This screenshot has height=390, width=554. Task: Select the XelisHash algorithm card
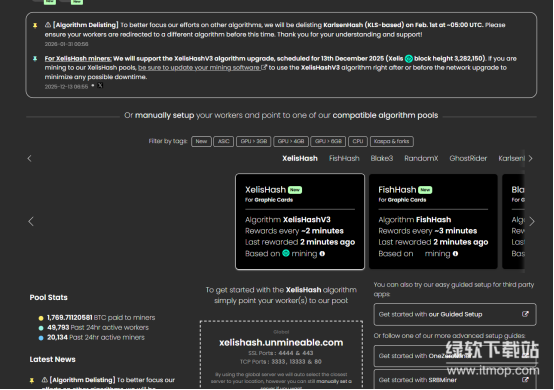coord(300,221)
